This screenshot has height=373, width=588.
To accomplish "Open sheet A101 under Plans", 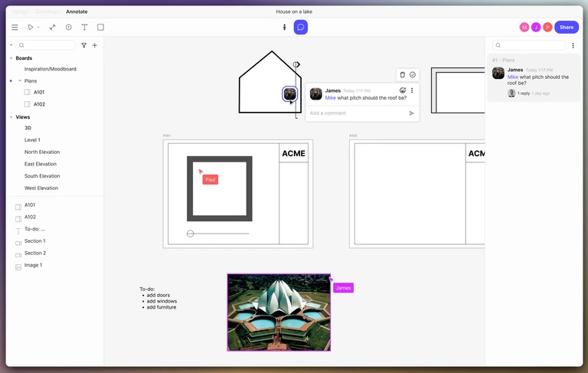I will (39, 92).
